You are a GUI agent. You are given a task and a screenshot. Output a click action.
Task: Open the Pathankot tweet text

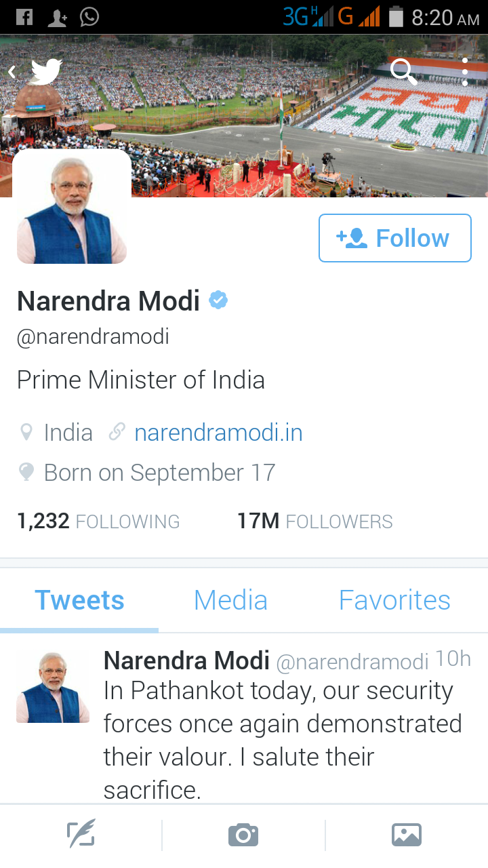(x=283, y=740)
